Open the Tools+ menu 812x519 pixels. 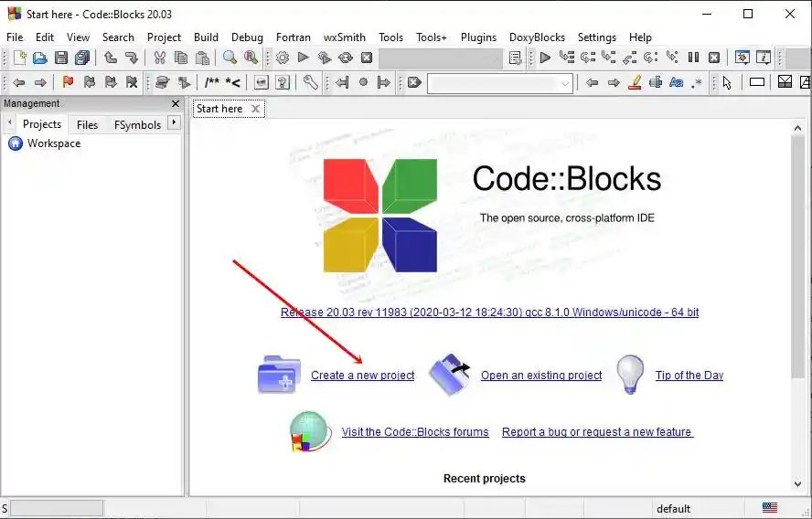click(x=431, y=37)
